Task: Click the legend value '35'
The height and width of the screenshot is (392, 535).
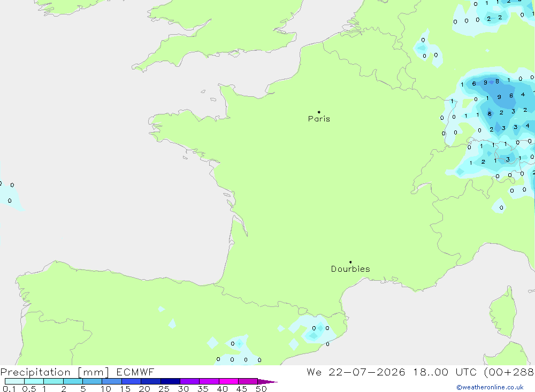Action: click(x=203, y=389)
